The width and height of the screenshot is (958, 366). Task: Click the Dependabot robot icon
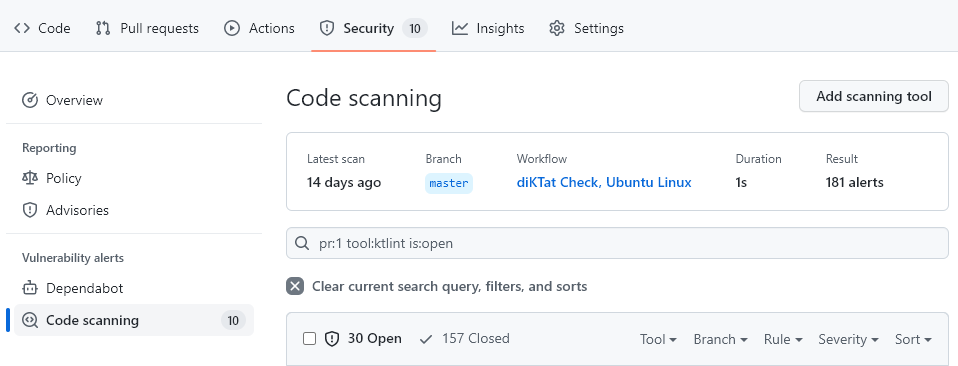coord(30,288)
